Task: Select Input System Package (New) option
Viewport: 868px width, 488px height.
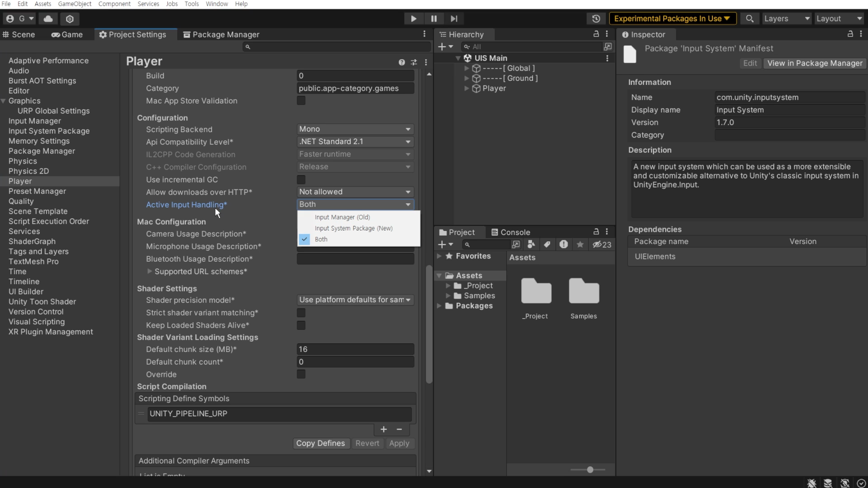Action: click(x=354, y=228)
